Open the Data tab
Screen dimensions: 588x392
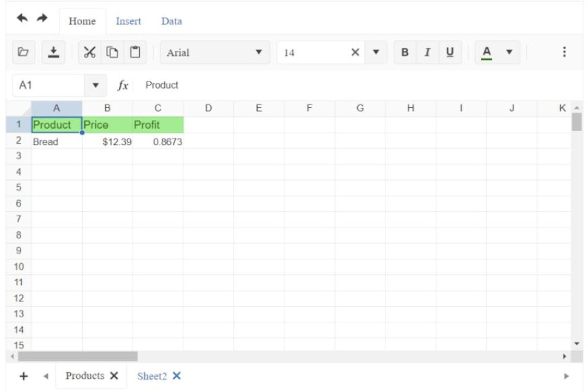171,21
